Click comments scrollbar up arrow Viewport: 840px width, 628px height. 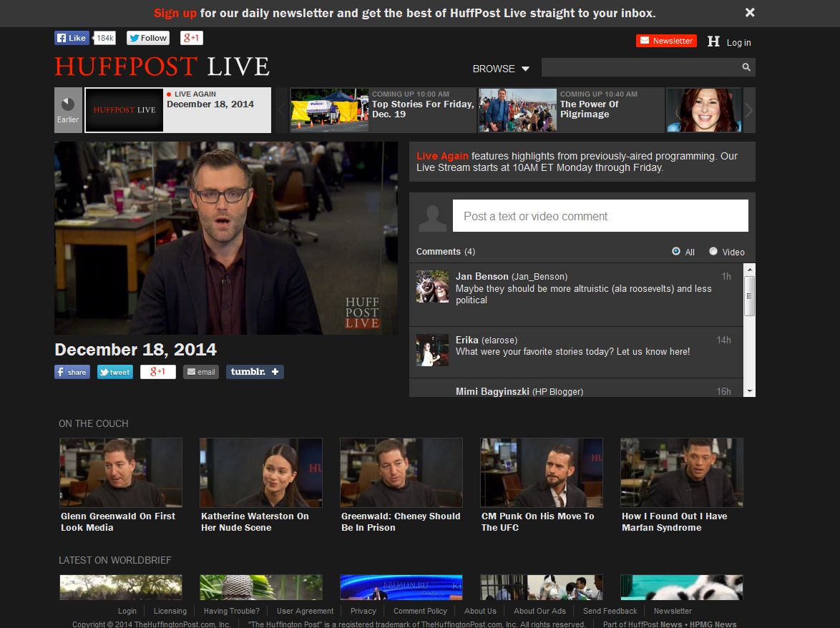(750, 269)
